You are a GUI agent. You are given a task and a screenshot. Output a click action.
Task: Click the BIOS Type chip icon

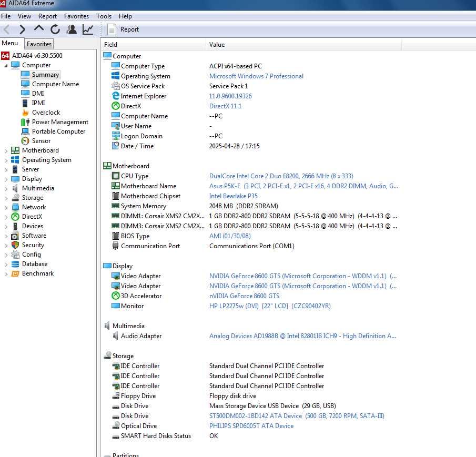(116, 236)
